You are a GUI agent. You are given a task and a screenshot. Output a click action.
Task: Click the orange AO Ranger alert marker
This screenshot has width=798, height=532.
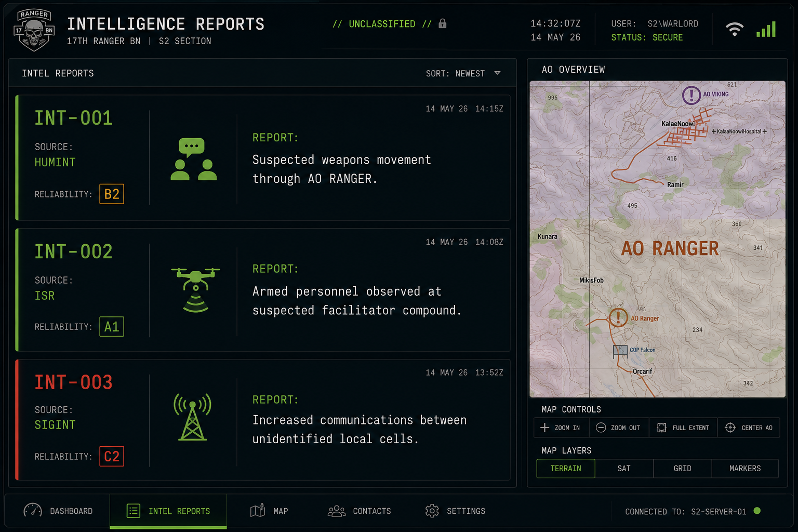point(618,317)
